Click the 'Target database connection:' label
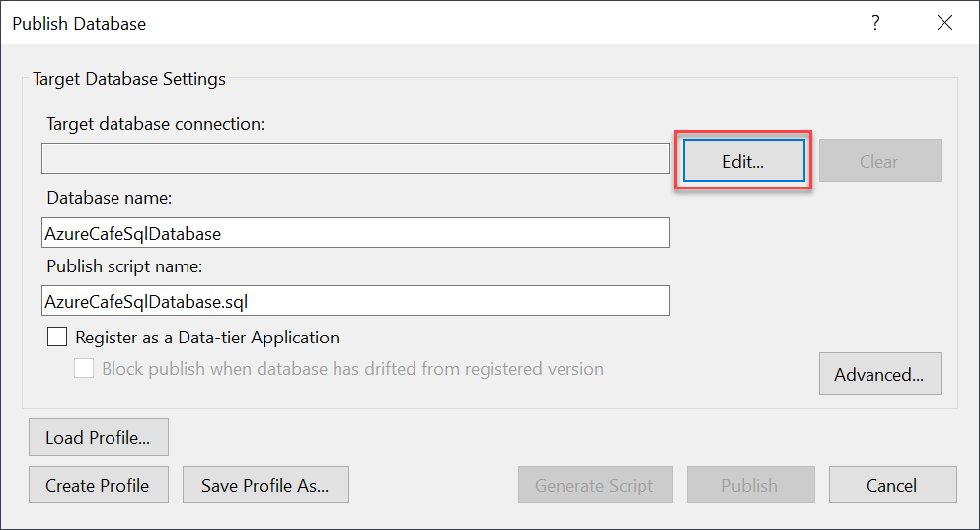 [156, 124]
